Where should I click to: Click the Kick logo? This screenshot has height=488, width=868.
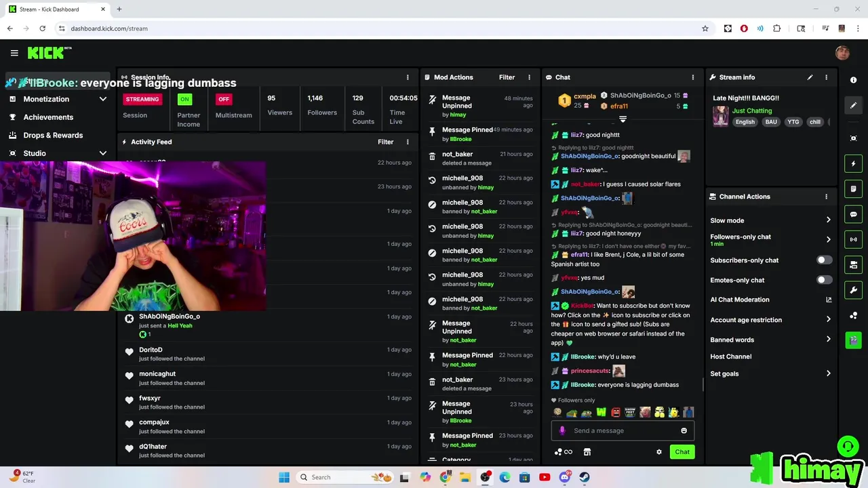point(49,53)
